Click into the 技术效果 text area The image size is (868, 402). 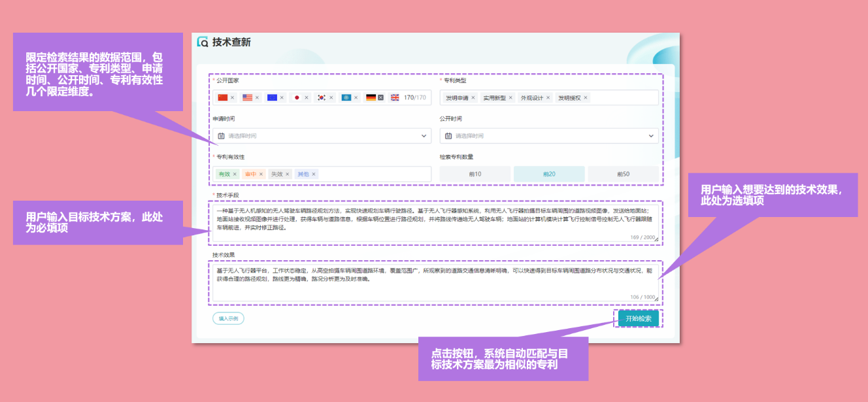tap(435, 283)
